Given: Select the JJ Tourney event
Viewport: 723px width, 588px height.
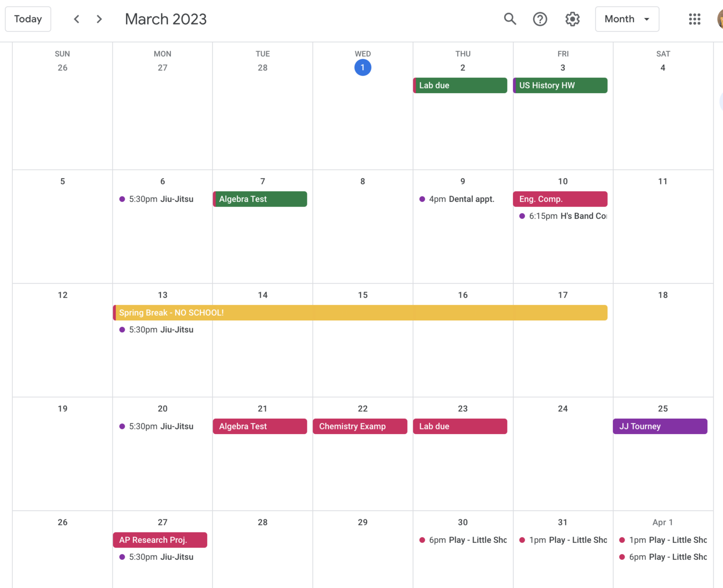Looking at the screenshot, I should point(660,426).
